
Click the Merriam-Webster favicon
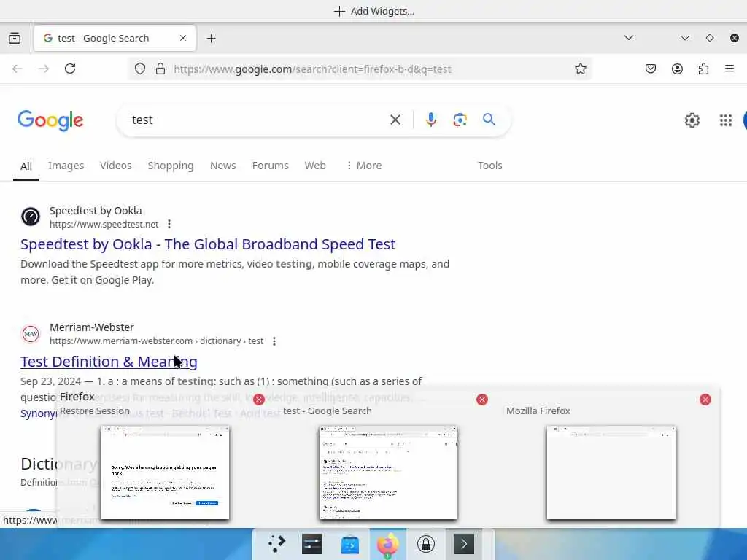(31, 334)
